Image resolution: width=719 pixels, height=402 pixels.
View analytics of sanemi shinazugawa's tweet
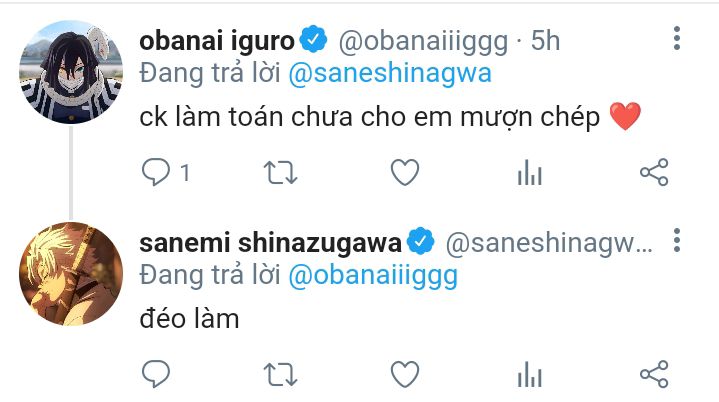coord(528,374)
